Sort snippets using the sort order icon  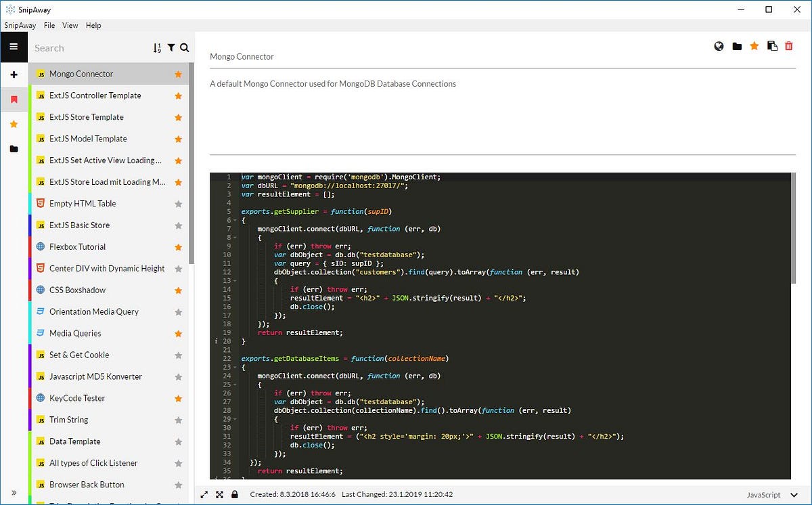coord(157,47)
